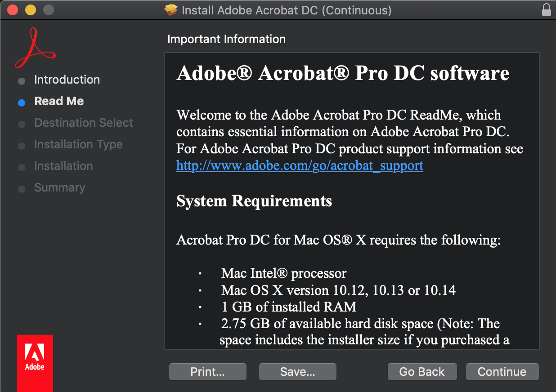The height and width of the screenshot is (392, 556).
Task: Click the Continue button
Action: 502,372
